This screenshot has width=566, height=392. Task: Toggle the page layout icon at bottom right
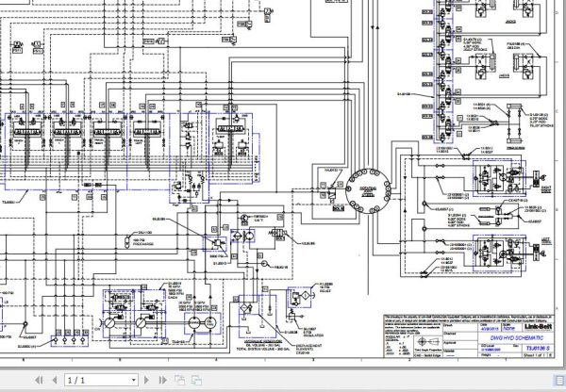tap(559, 380)
